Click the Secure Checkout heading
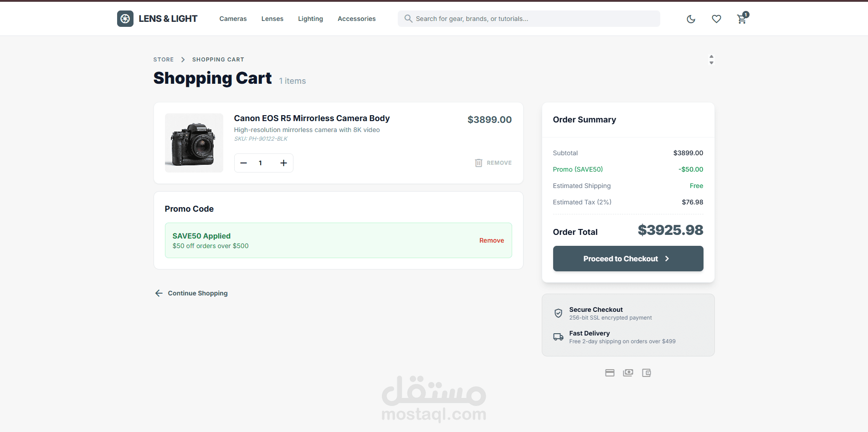Viewport: 868px width, 432px height. 596,310
